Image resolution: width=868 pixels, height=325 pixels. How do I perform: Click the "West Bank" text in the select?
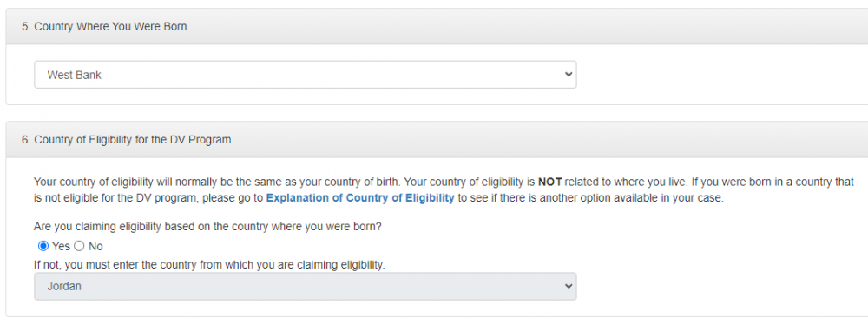coord(74,75)
